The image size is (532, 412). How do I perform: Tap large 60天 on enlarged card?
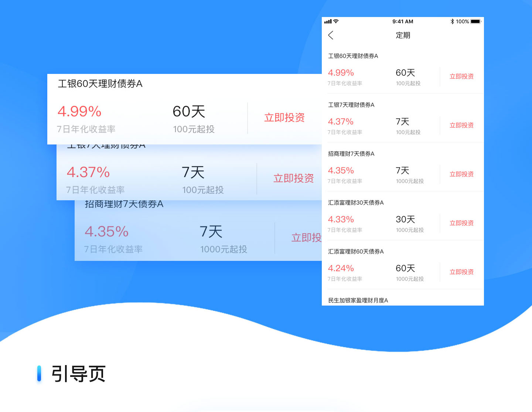click(189, 111)
